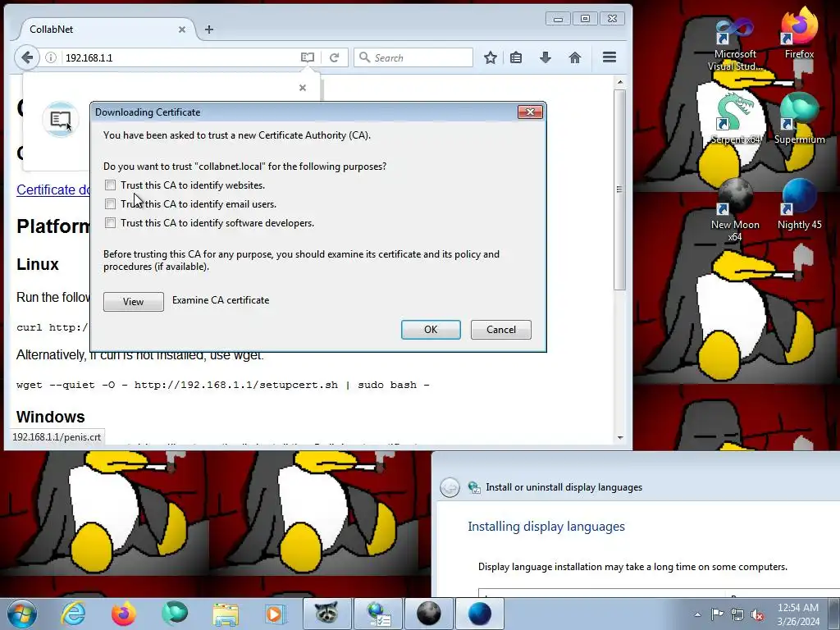Launch Supermium from taskbar

[x=175, y=614]
